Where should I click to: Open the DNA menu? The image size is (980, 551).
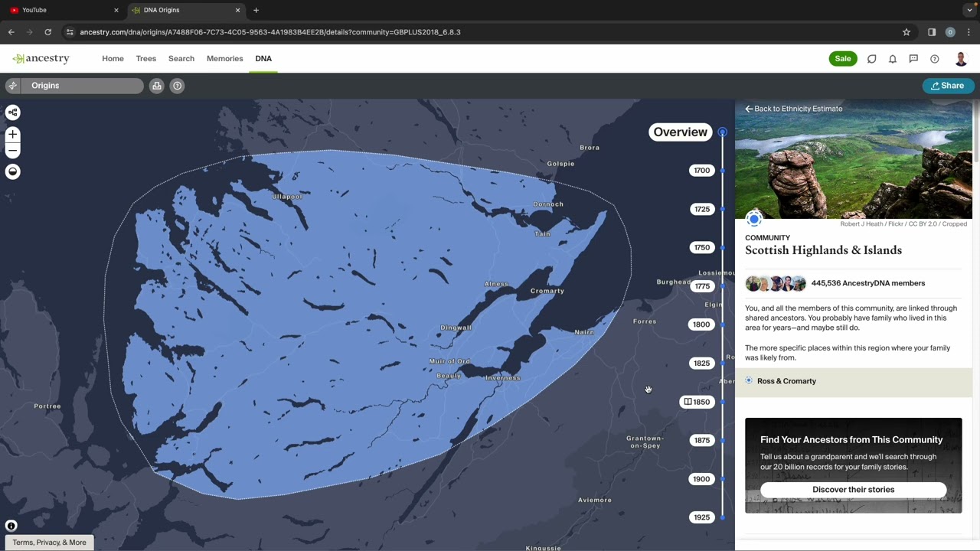(263, 59)
